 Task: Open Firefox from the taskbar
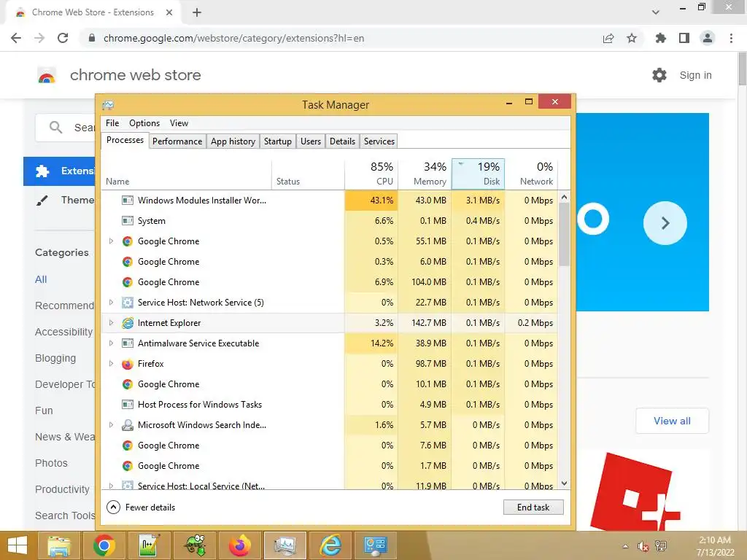pyautogui.click(x=239, y=545)
